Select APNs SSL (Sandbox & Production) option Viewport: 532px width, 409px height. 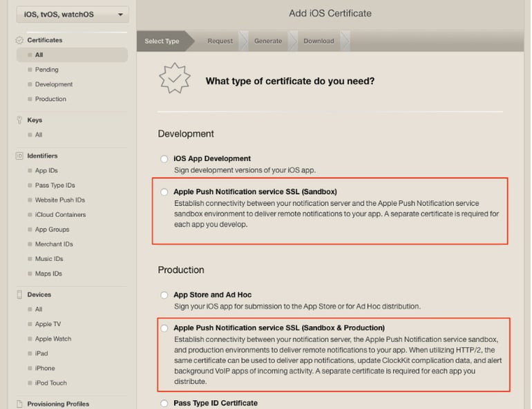click(x=164, y=328)
